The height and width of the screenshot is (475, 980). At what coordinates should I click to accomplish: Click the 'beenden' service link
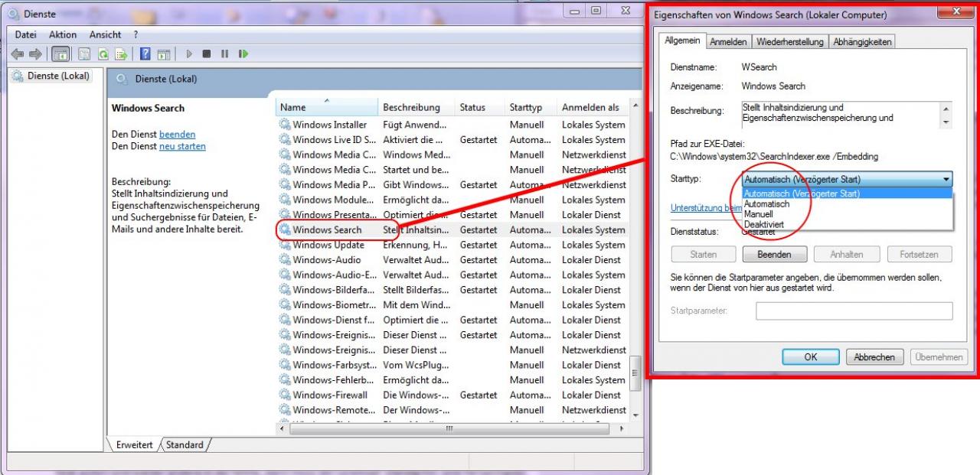tap(177, 134)
